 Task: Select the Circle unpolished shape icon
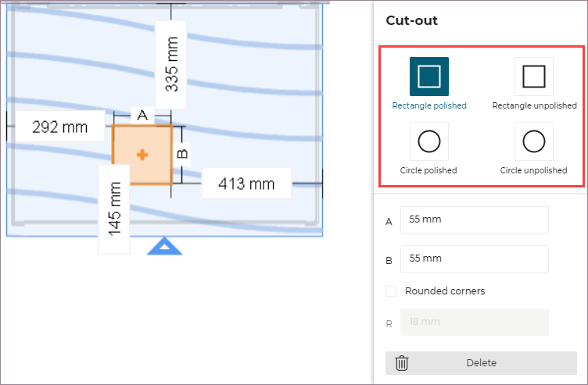tap(533, 141)
